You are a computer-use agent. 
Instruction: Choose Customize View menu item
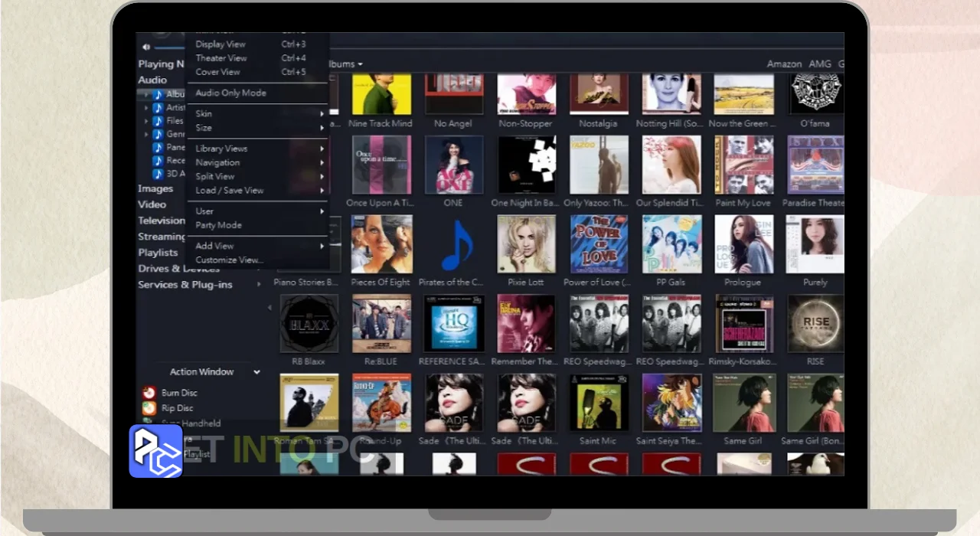pos(229,260)
